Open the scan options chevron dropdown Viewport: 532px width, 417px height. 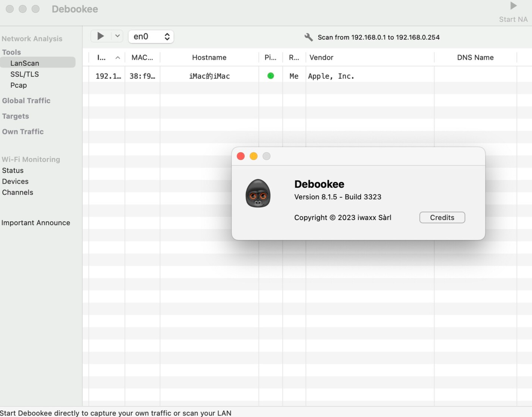click(117, 36)
